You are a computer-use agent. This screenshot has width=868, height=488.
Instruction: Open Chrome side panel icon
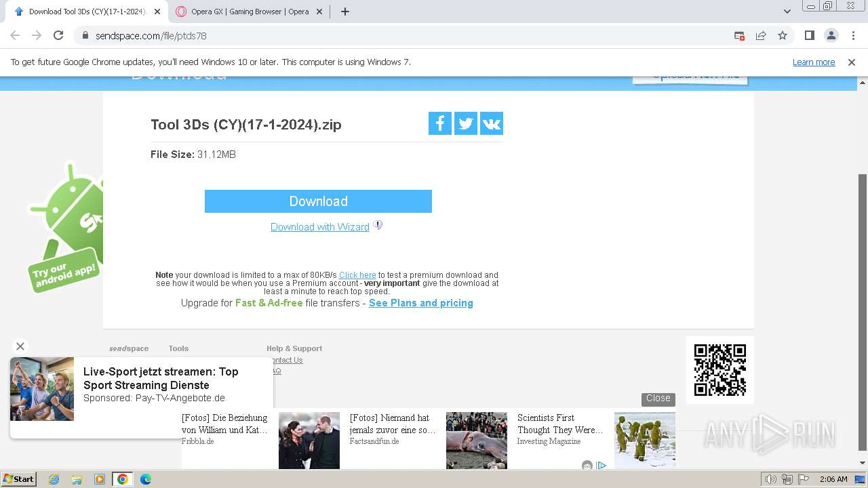[x=809, y=35]
